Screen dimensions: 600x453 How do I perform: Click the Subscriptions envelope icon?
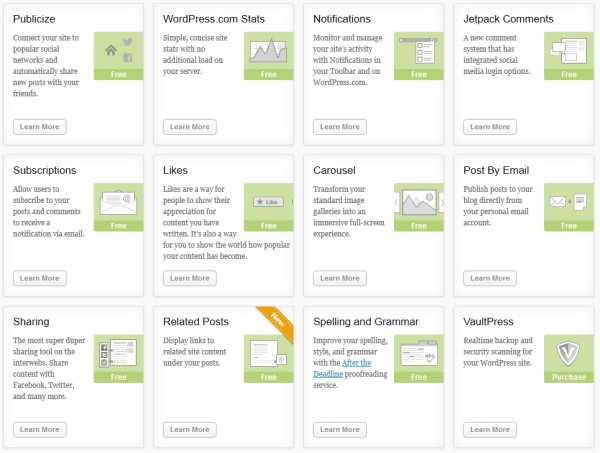coord(119,202)
